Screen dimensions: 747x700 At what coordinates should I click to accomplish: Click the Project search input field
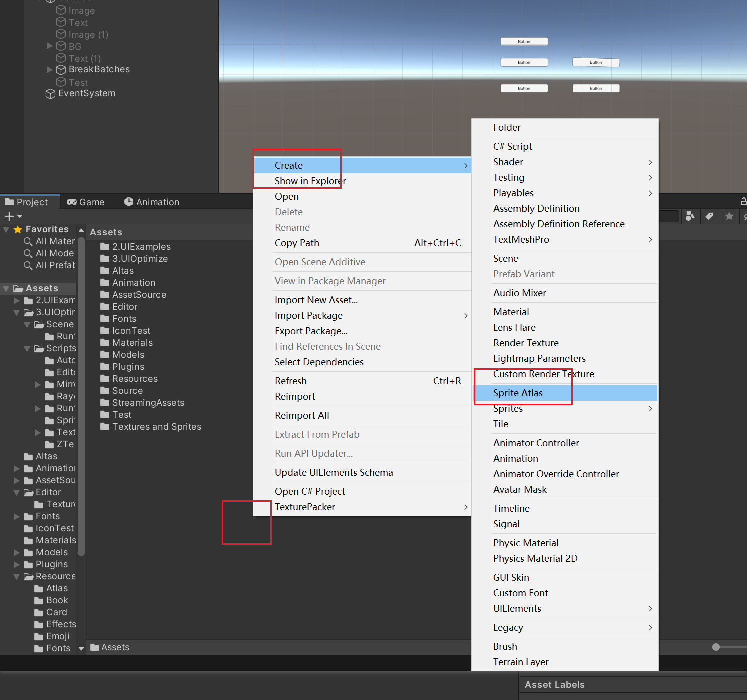tap(669, 216)
